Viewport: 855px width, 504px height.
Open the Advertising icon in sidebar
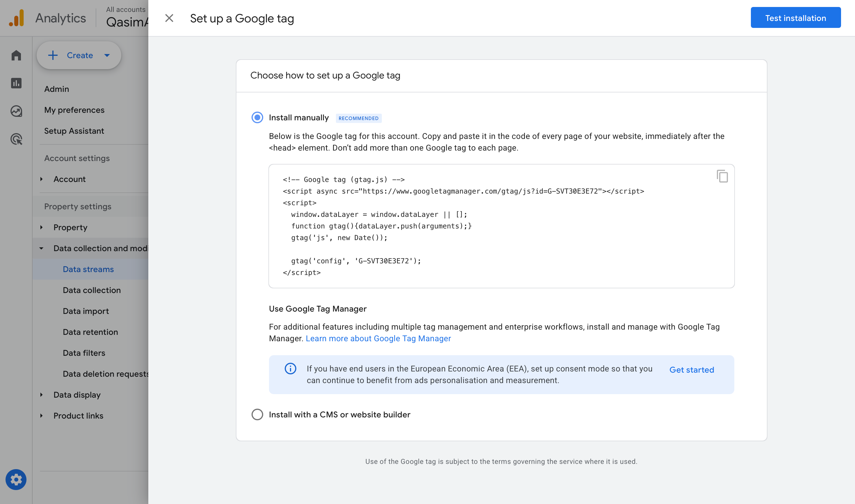click(x=16, y=139)
